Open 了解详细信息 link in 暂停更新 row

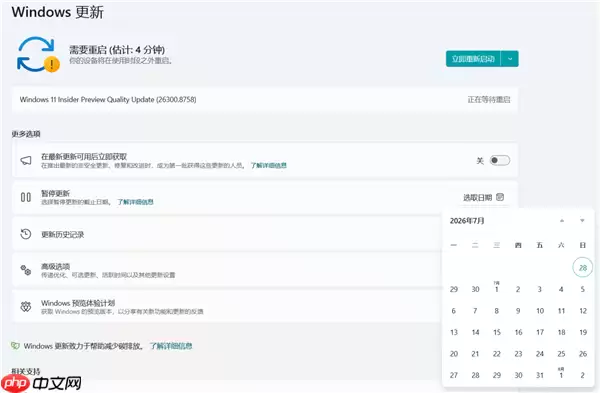point(135,202)
